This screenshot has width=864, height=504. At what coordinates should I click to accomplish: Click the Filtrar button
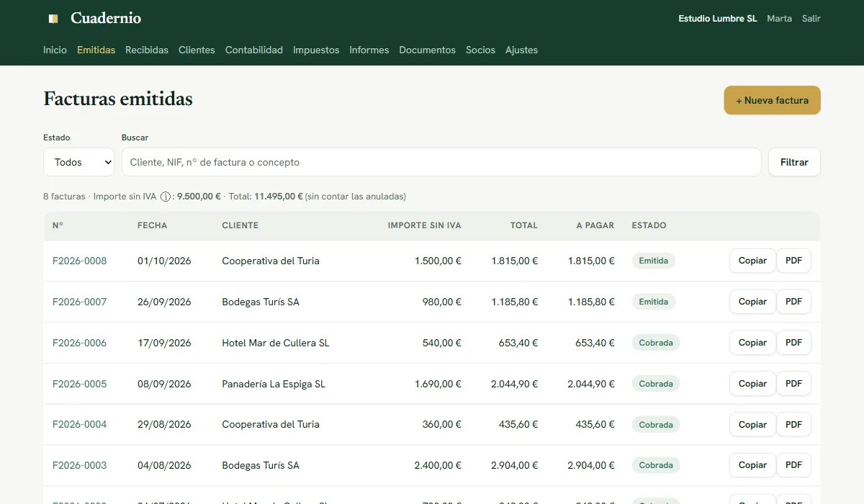(x=794, y=162)
